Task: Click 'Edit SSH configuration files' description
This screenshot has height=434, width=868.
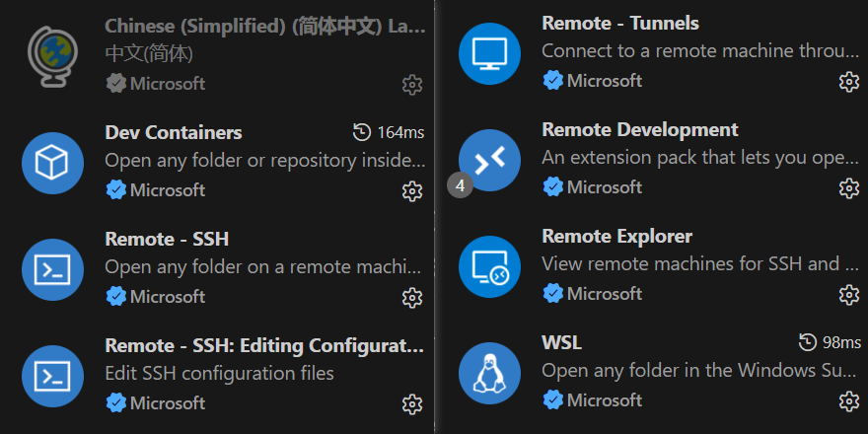Action: click(219, 373)
